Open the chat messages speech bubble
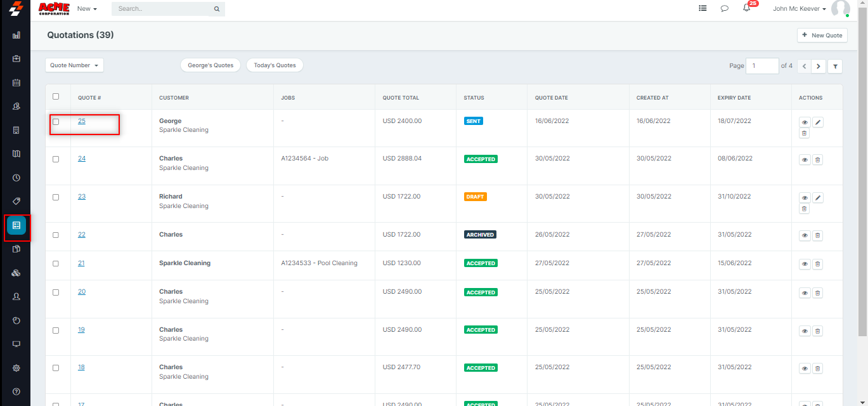 click(x=724, y=9)
